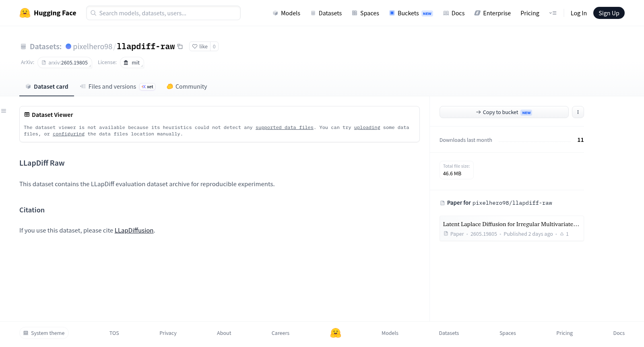The width and height of the screenshot is (644, 347).
Task: Open Models footer link
Action: tap(390, 333)
